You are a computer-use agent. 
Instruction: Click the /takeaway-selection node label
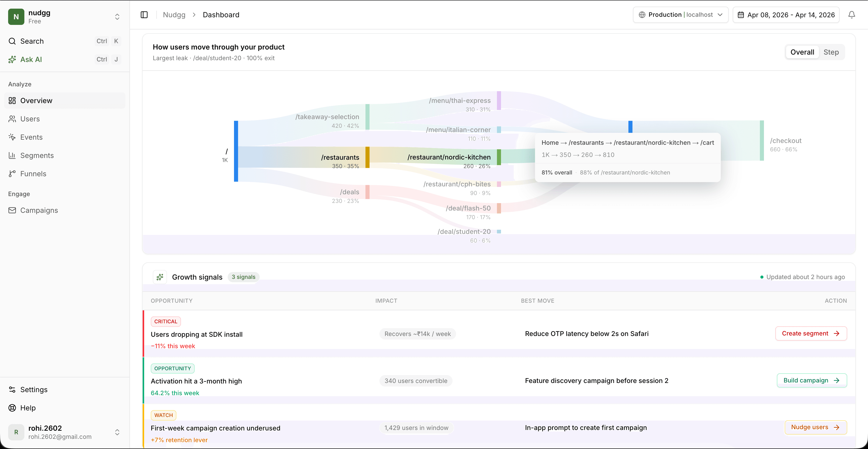pyautogui.click(x=327, y=117)
